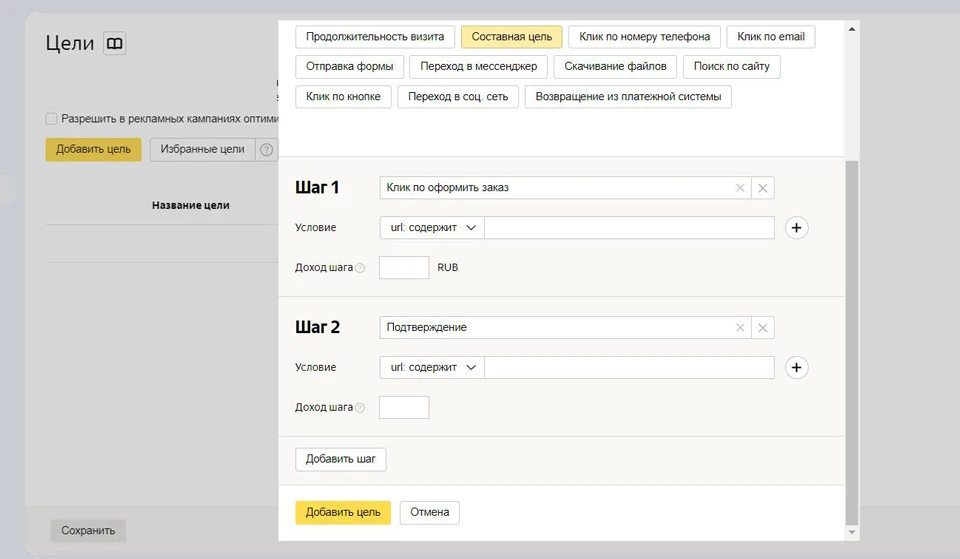Open 'Избранные цели' on the background page
960x559 pixels.
click(x=202, y=149)
